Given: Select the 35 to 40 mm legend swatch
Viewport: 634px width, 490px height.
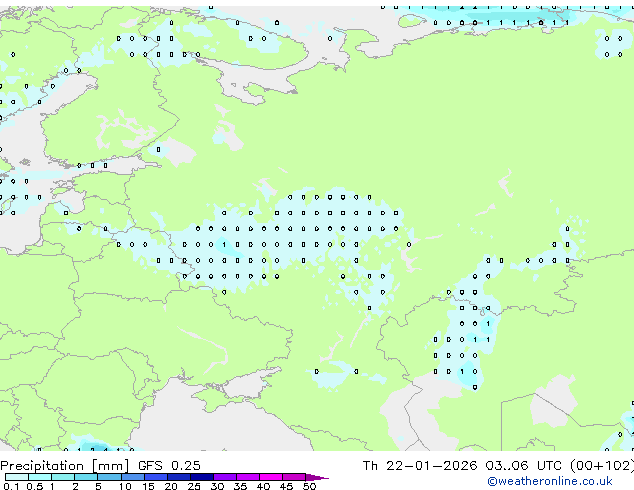Looking at the screenshot, I should pyautogui.click(x=248, y=477).
